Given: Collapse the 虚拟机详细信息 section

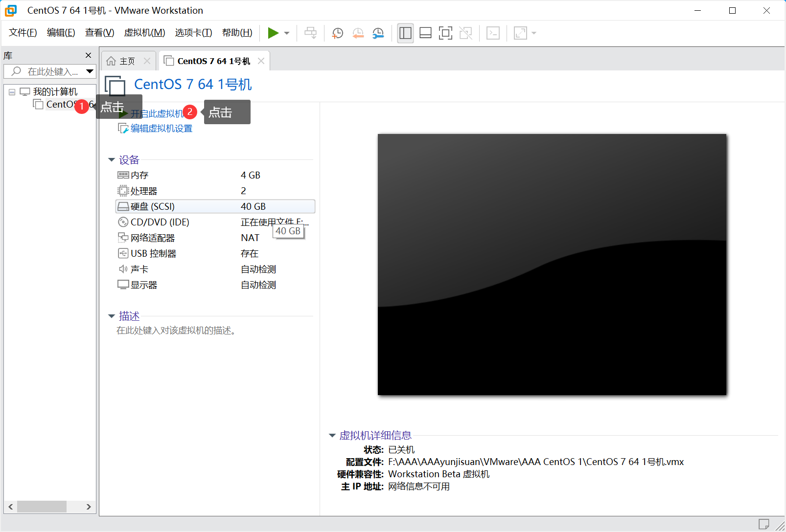Looking at the screenshot, I should pyautogui.click(x=332, y=436).
